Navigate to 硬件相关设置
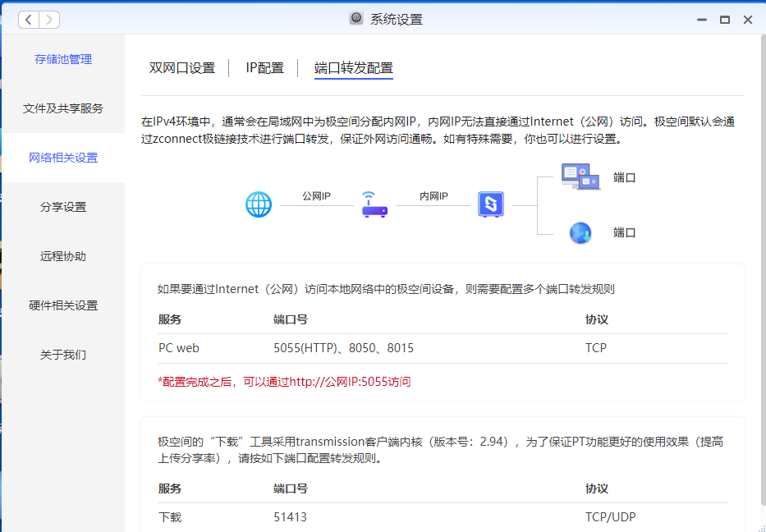This screenshot has height=532, width=766. (x=63, y=305)
